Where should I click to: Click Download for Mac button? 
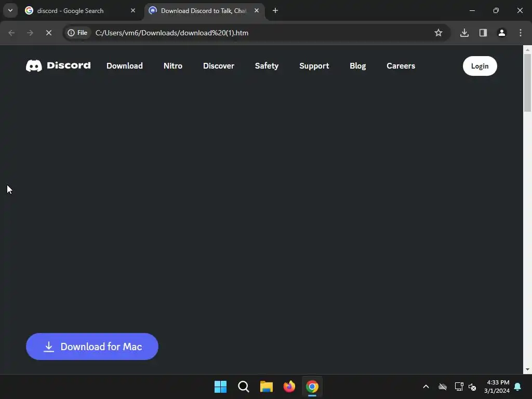click(x=92, y=347)
